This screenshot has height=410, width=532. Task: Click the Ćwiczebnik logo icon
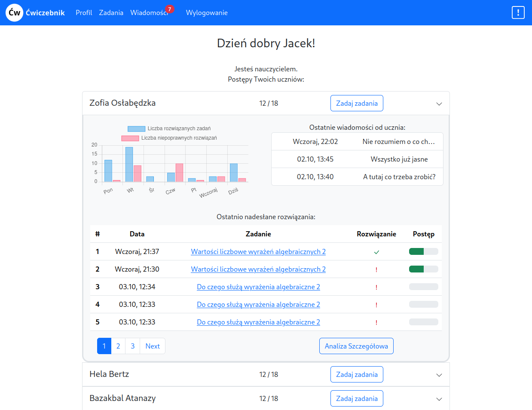coord(14,13)
